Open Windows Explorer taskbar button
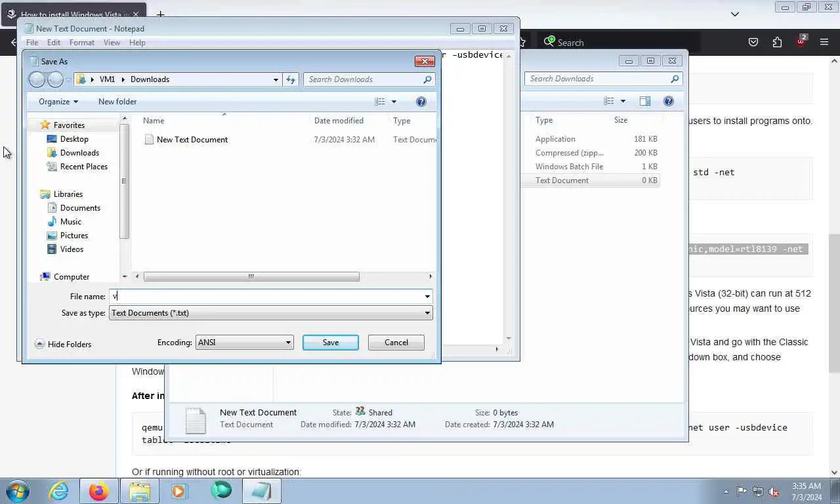Image resolution: width=840 pixels, height=504 pixels. point(139,491)
